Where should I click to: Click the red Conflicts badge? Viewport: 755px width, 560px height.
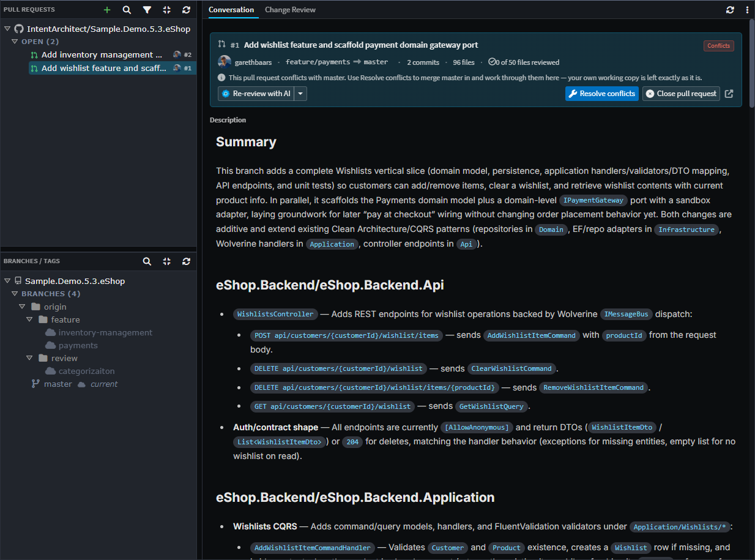718,45
